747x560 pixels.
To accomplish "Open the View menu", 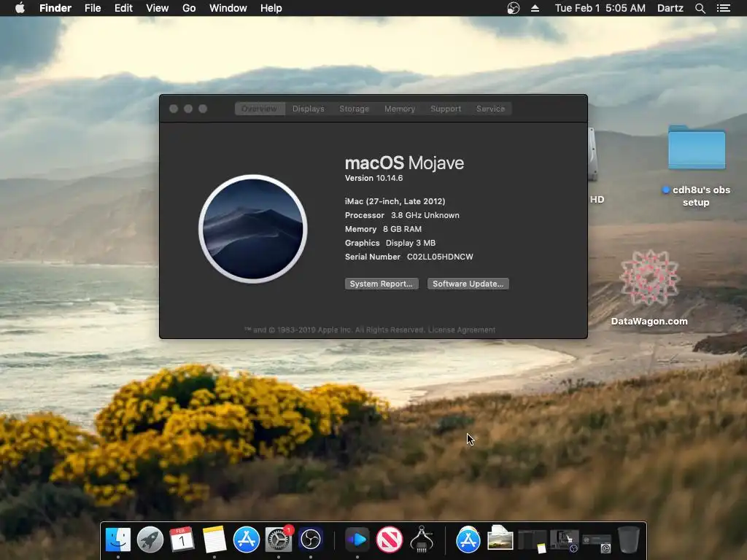I will 158,8.
